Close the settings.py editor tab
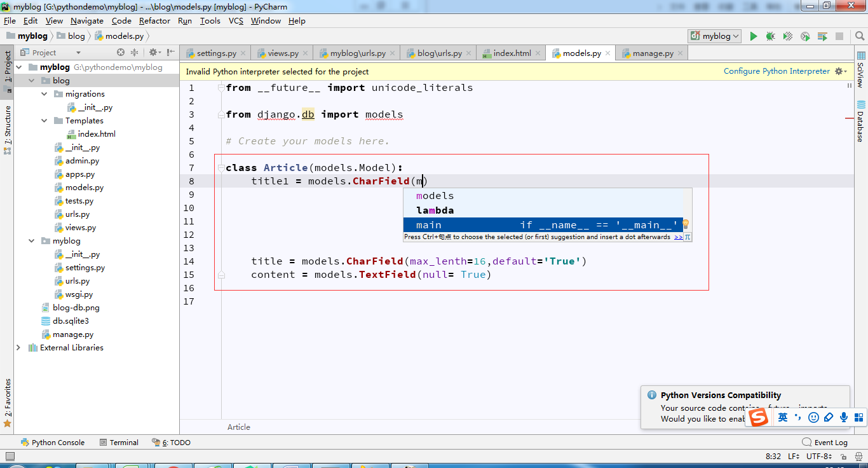The image size is (868, 468). 243,53
